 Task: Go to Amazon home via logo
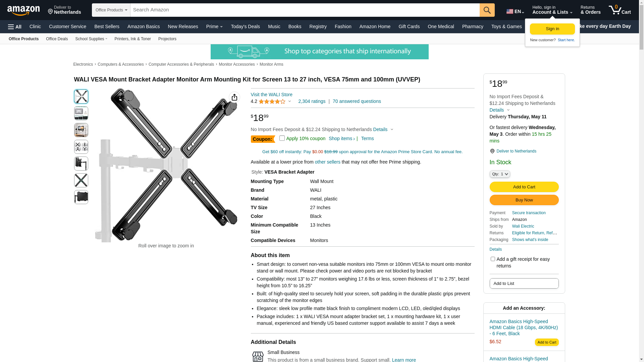pyautogui.click(x=23, y=10)
